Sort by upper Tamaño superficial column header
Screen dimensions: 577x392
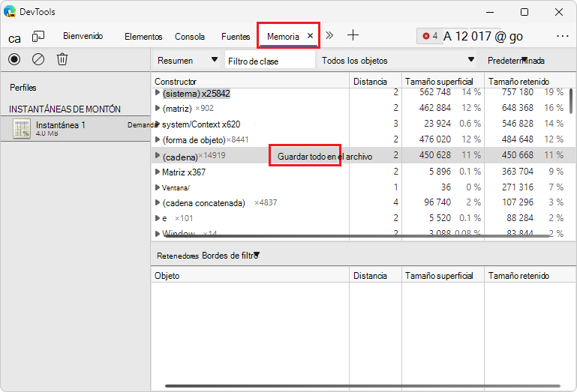click(x=443, y=81)
